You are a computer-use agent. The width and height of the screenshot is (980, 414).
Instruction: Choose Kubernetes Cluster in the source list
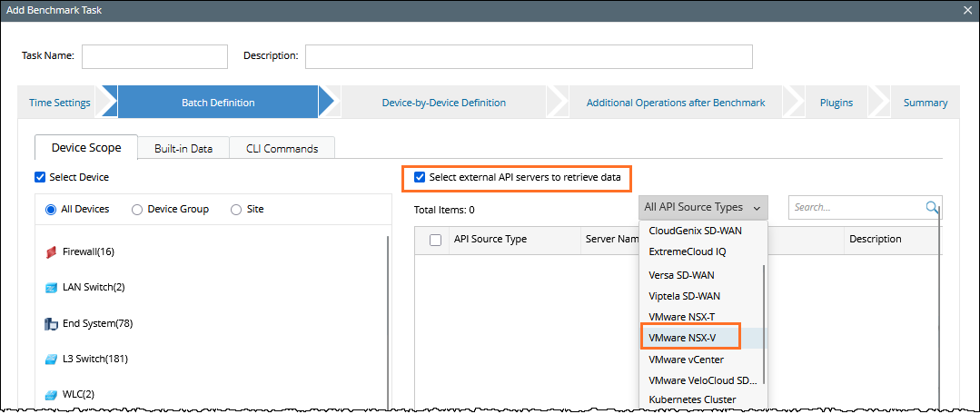point(692,399)
